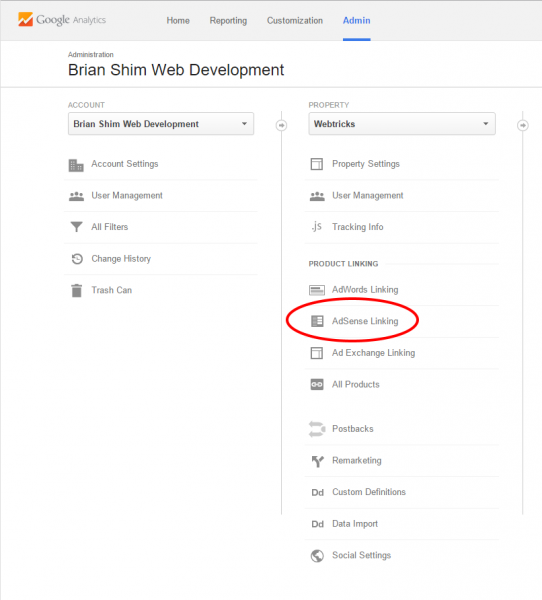Click the All Filters funnel icon

pyautogui.click(x=77, y=227)
